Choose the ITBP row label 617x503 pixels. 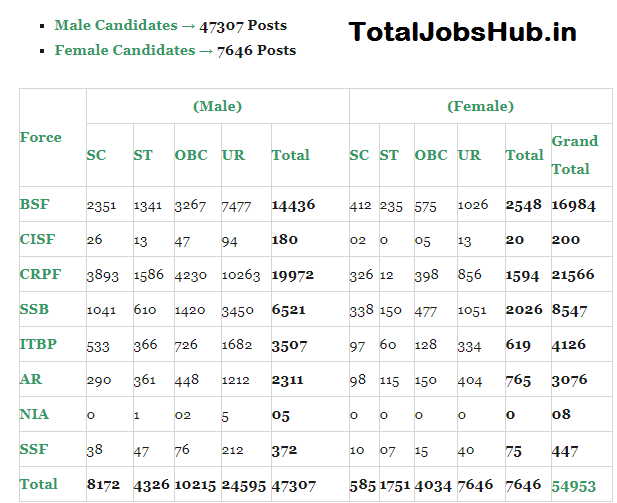(37, 344)
